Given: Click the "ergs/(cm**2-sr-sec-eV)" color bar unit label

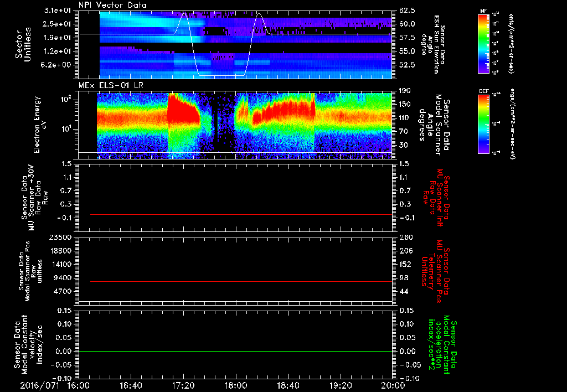Looking at the screenshot, I should click(x=512, y=124).
